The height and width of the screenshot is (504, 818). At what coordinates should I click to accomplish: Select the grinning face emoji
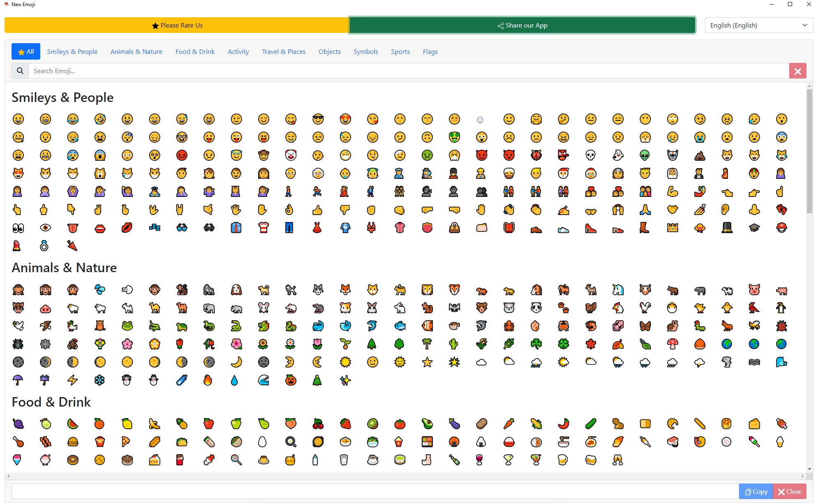[18, 119]
